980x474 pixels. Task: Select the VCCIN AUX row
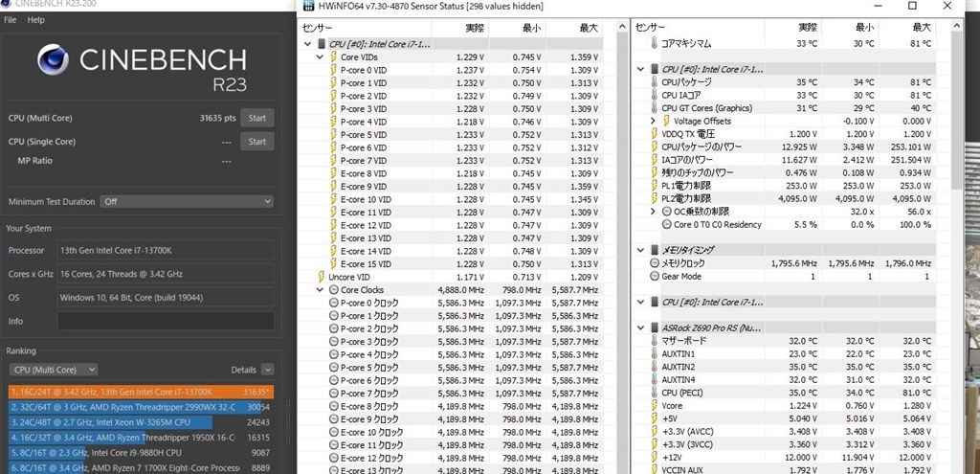click(x=785, y=469)
